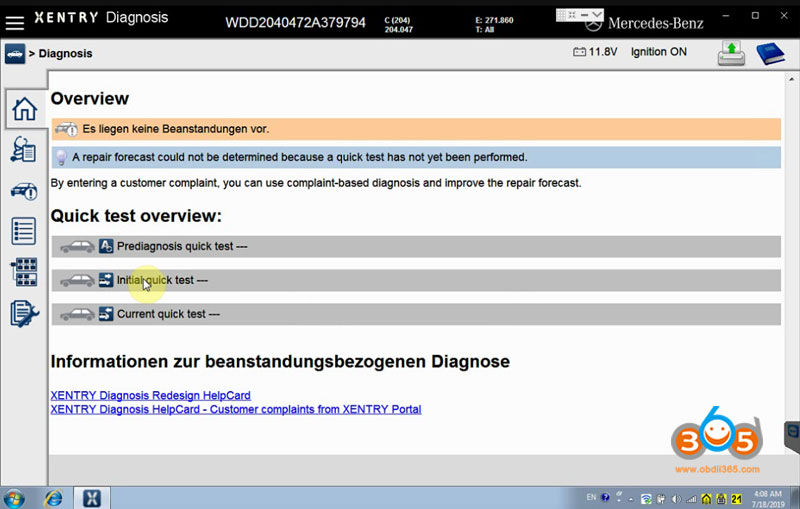Click the yellow '21' tray icon
800x509 pixels.
(736, 499)
